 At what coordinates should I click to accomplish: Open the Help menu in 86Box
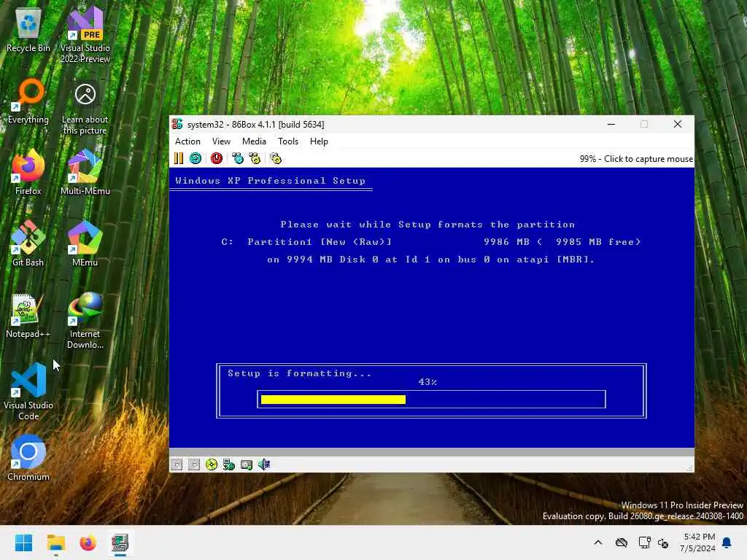pyautogui.click(x=319, y=141)
